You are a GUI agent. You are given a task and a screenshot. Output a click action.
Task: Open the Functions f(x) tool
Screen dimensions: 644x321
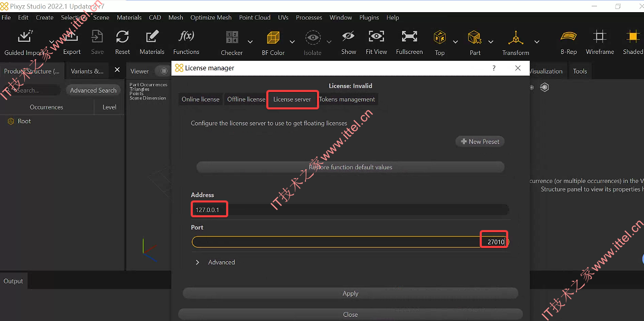point(186,42)
